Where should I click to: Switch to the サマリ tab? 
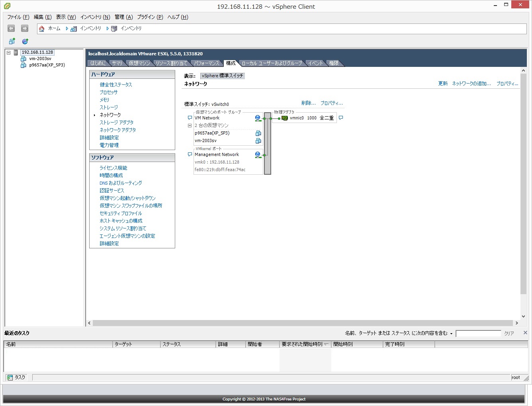[x=117, y=63]
